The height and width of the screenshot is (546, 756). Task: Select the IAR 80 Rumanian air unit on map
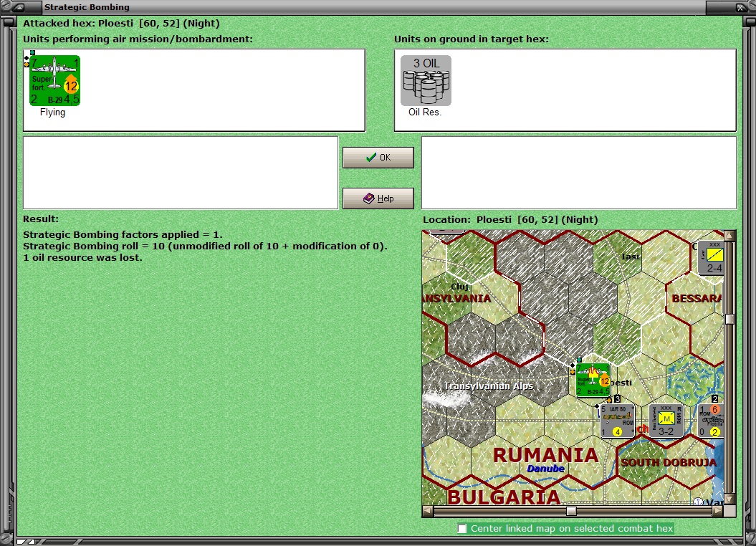click(617, 421)
